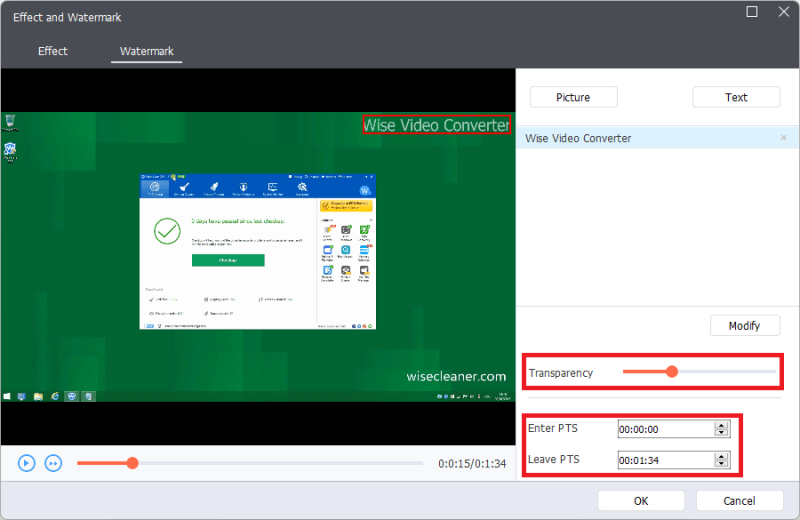Increase the Enter PTS time value
Viewport: 800px width, 520px height.
(721, 425)
